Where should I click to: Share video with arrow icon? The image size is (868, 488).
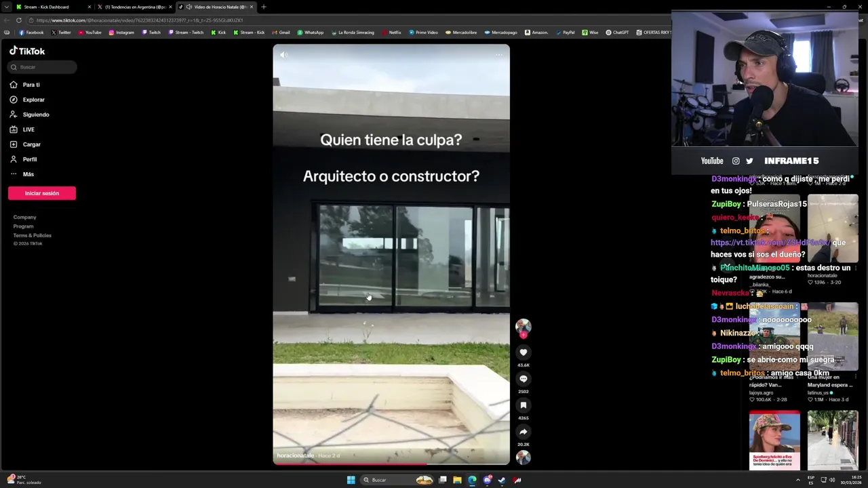coord(523,432)
